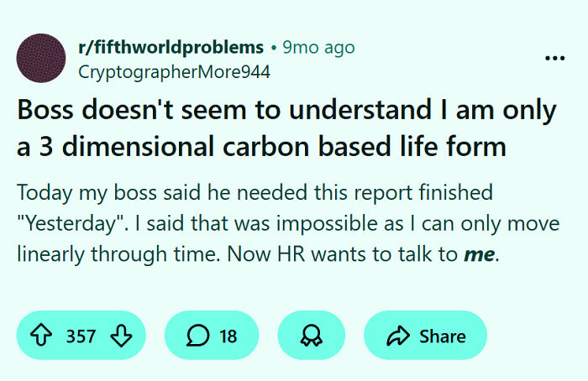588x381 pixels.
Task: Visit the r/fifthworldproblems subreddit link
Action: pyautogui.click(x=171, y=47)
